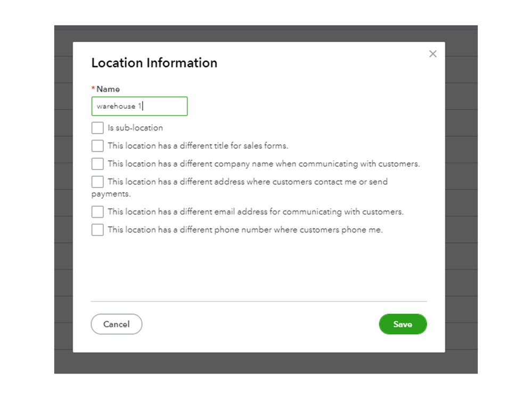Cancel the location dialog

(117, 324)
